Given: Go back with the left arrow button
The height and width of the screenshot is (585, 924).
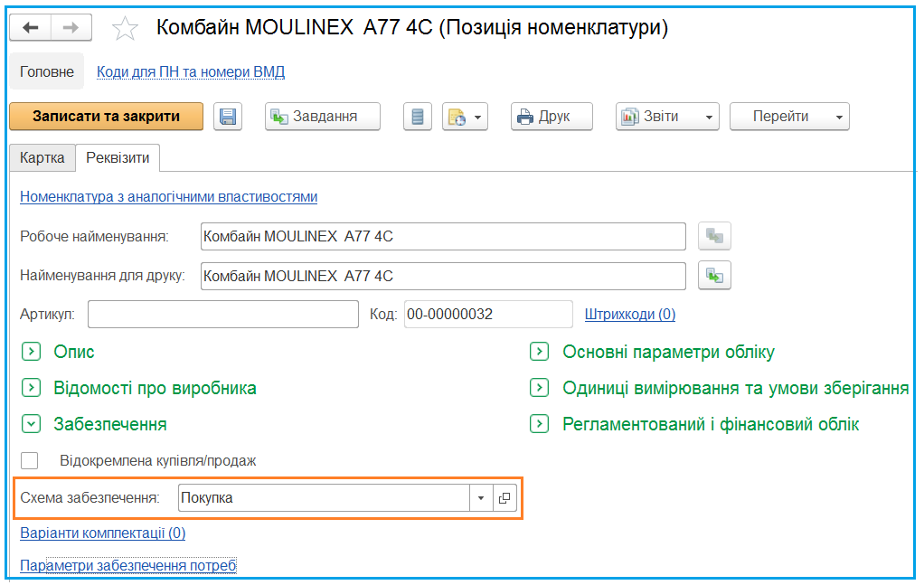Looking at the screenshot, I should (31, 27).
